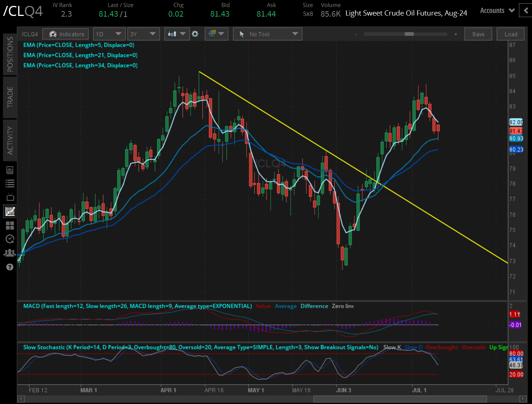Screen dimensions: 532x404
Task: Select the Slow Stochastic study label
Action: click(201, 347)
